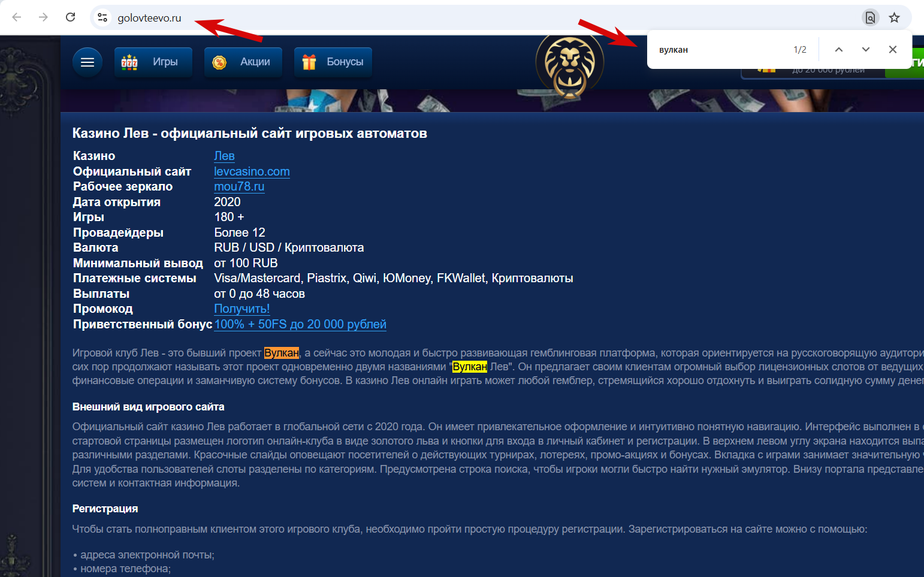The image size is (924, 577).
Task: Click the find field containing "вулкан"
Action: [x=719, y=50]
